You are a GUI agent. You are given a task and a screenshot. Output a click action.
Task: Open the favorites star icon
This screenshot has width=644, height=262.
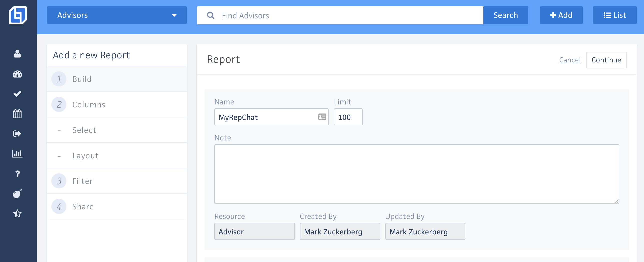[x=17, y=214]
